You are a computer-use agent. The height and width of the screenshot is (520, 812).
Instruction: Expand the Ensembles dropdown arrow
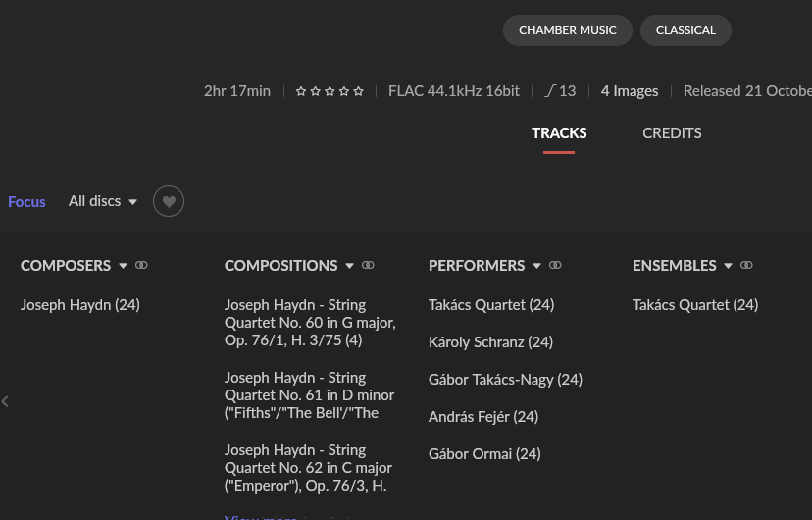[x=728, y=266]
